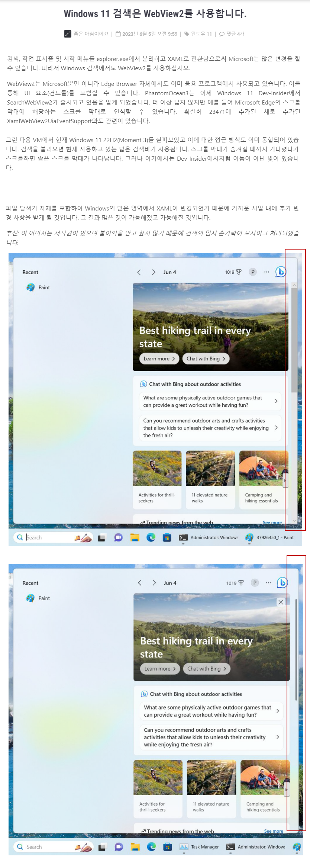Open the '11 elevated nature walks' card in upper screenshot
Screen dimensions: 310x868
(210, 480)
